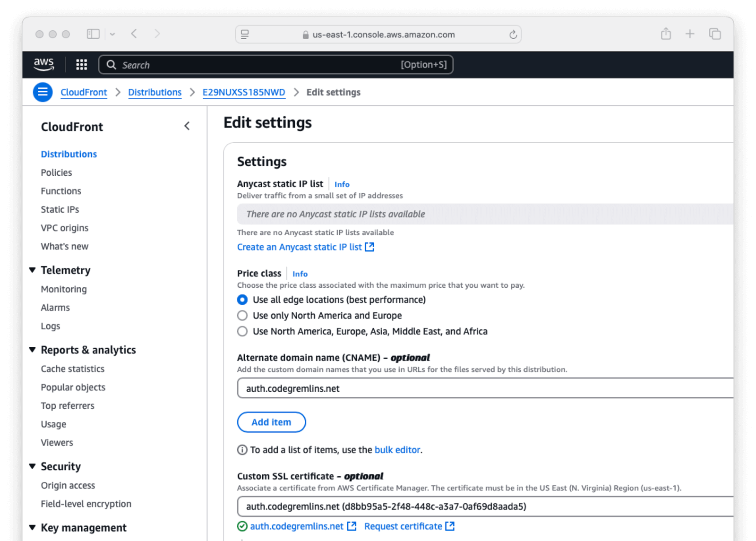This screenshot has width=756, height=541.
Task: Open the Safari page settings icon
Action: (245, 34)
